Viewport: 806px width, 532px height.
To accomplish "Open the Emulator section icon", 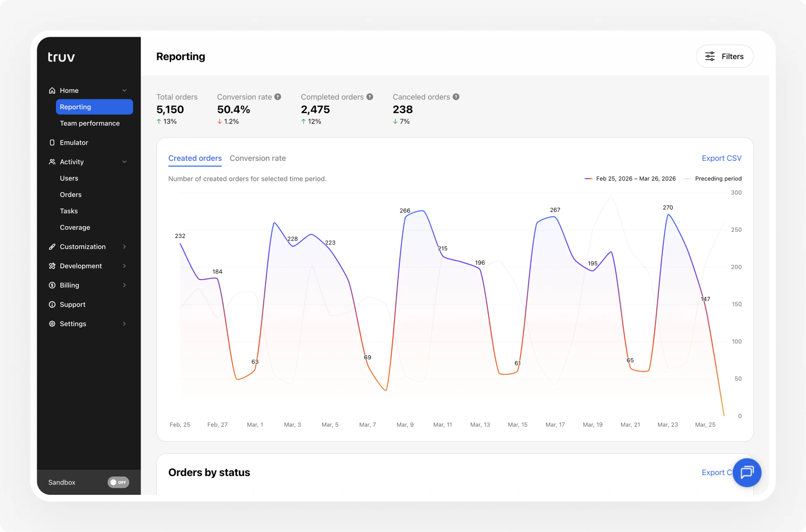I will point(52,142).
